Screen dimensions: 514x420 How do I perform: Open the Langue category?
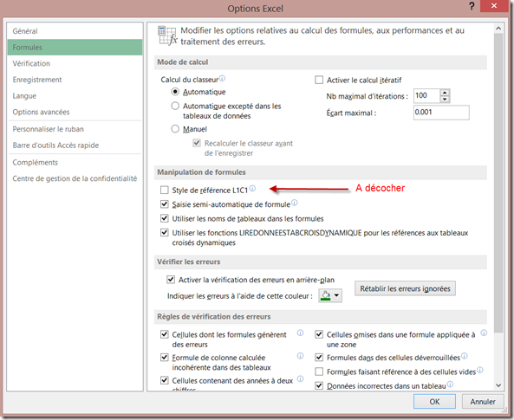pos(75,95)
